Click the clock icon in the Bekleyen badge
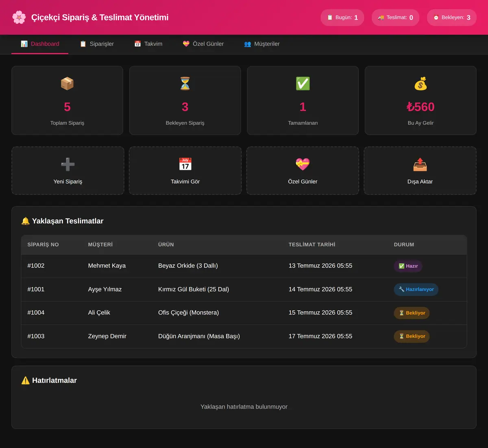 436,17
